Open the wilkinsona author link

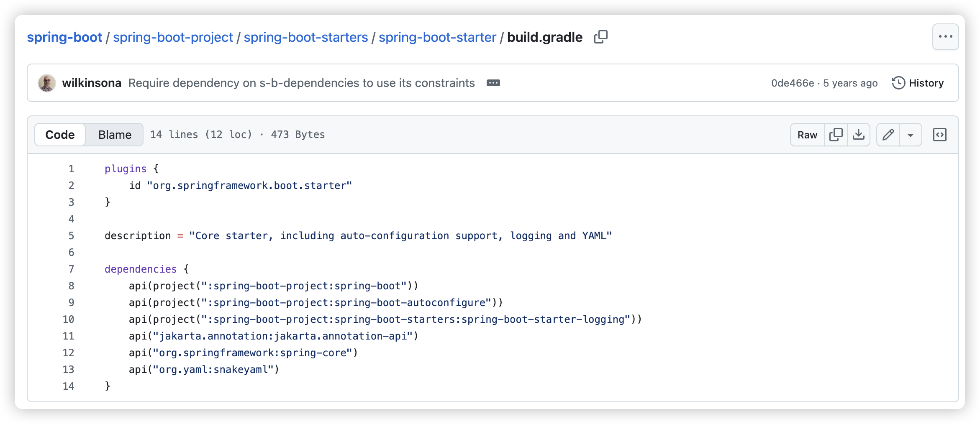click(92, 83)
